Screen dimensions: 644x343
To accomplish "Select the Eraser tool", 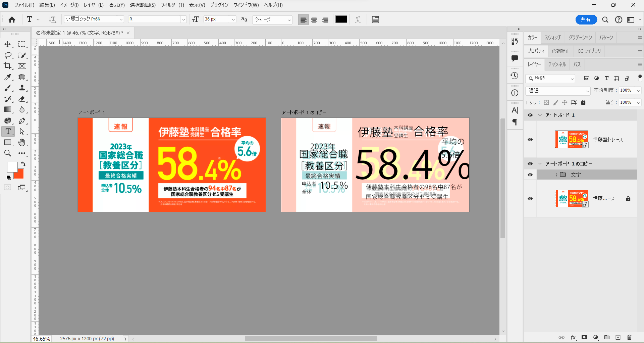I will point(22,99).
